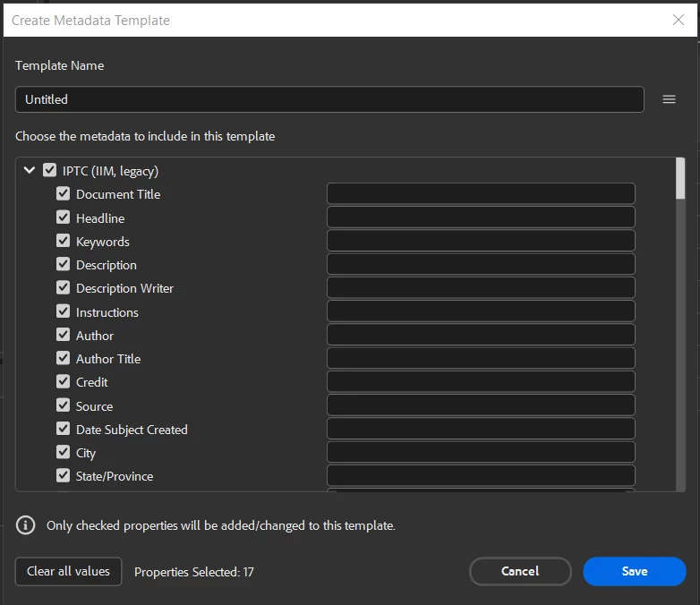Viewport: 700px width, 605px height.
Task: Uncheck the IPTC (IIM, legacy) group checkbox
Action: (49, 170)
